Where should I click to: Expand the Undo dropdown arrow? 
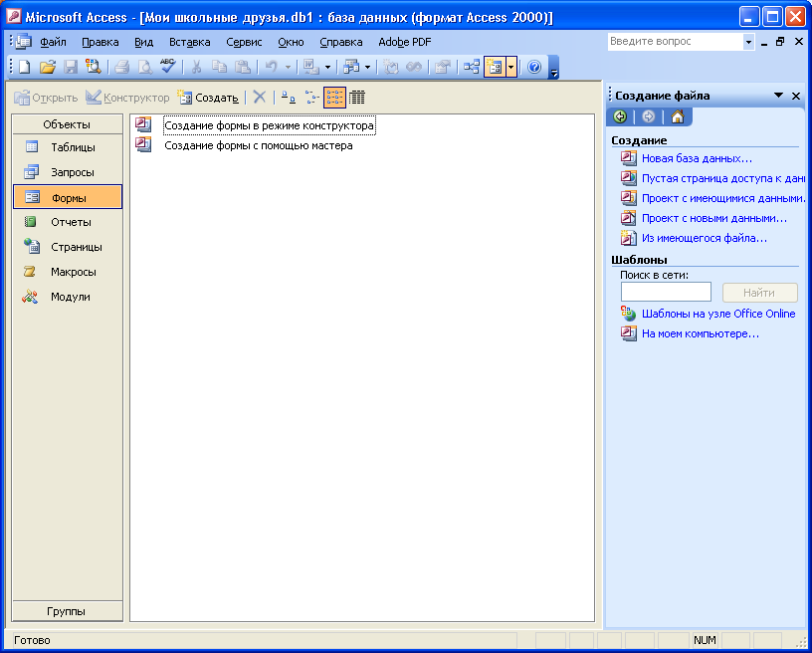[x=288, y=67]
